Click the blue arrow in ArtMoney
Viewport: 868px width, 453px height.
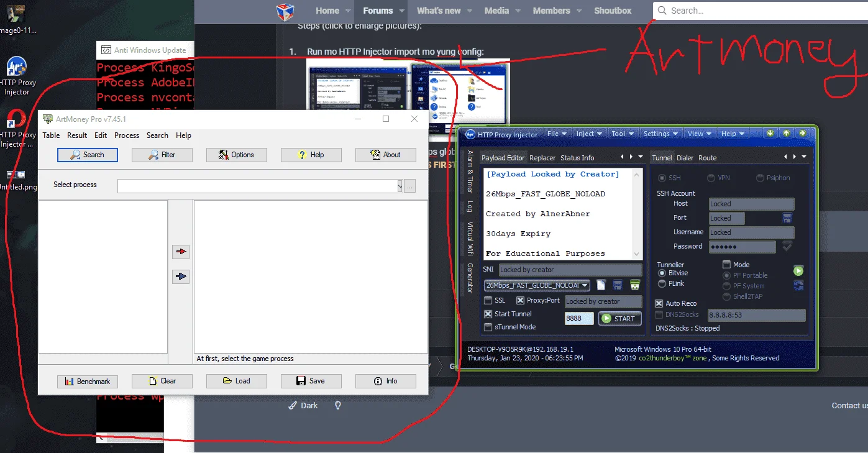tap(181, 277)
